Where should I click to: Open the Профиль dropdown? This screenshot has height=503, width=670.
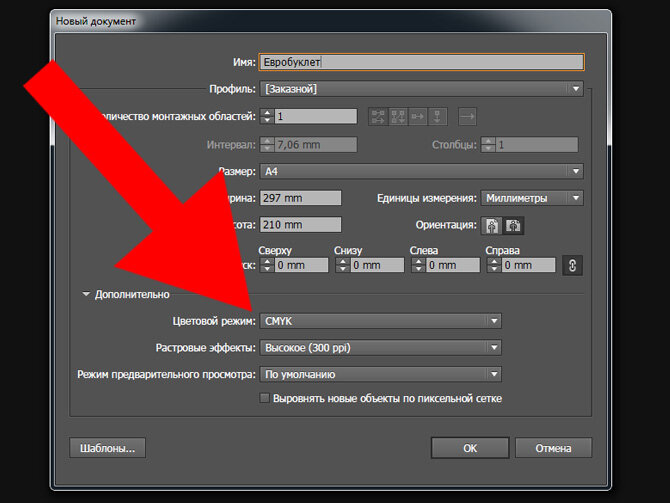pos(421,89)
